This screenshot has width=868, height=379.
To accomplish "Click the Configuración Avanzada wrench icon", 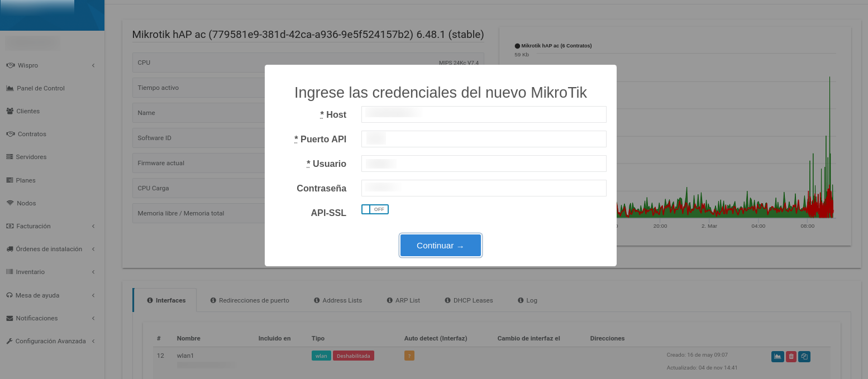I will pyautogui.click(x=9, y=341).
